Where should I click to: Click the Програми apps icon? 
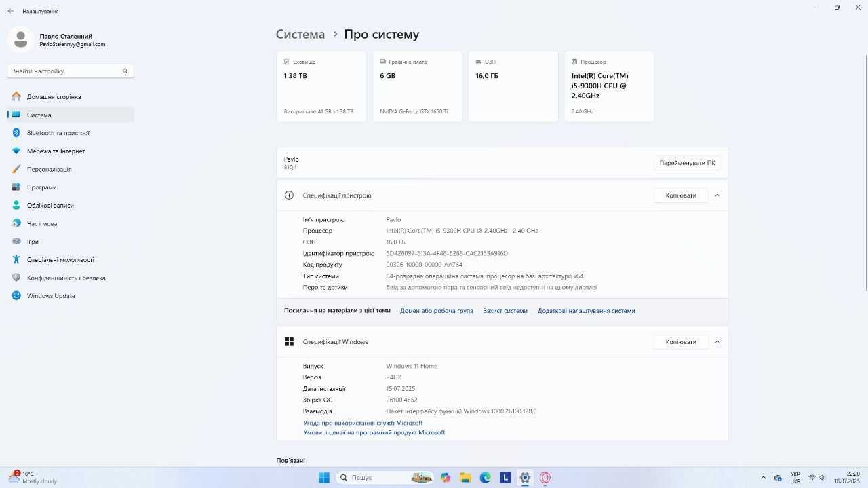pyautogui.click(x=16, y=187)
